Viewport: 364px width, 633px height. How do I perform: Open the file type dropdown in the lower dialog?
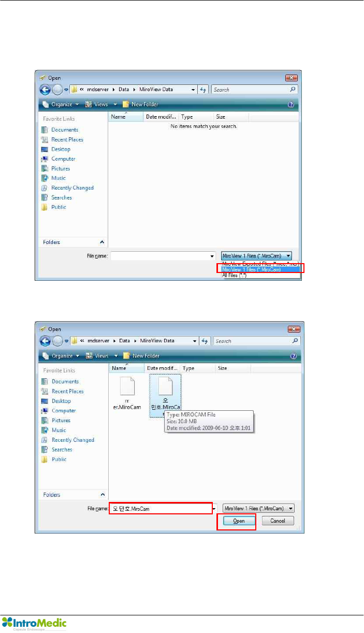pyautogui.click(x=258, y=509)
